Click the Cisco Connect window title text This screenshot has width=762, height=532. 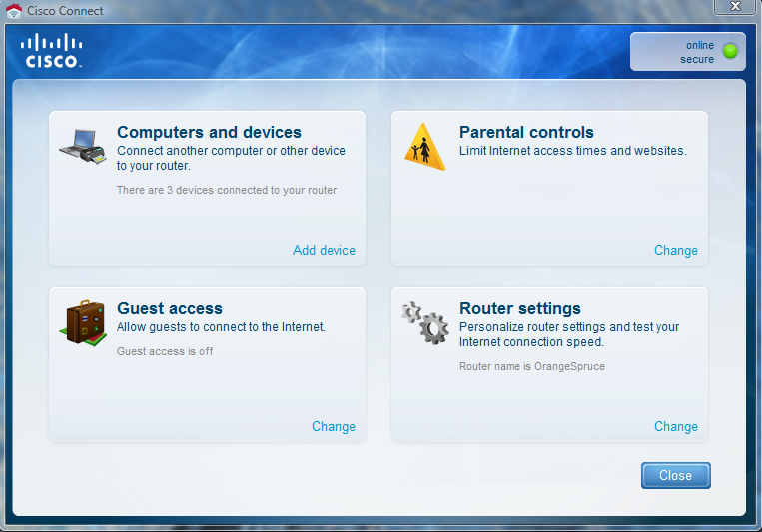tap(65, 11)
